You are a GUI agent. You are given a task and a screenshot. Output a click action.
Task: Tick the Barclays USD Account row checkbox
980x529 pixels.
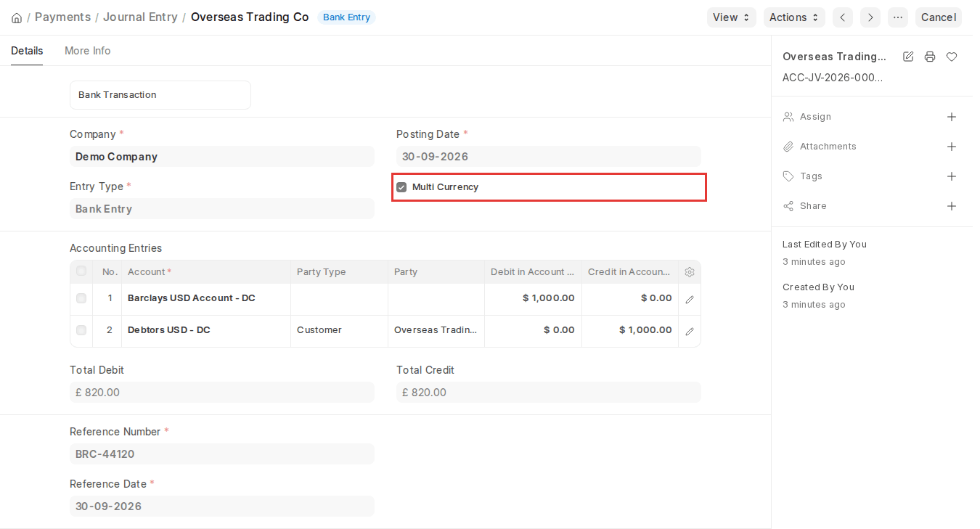81,298
